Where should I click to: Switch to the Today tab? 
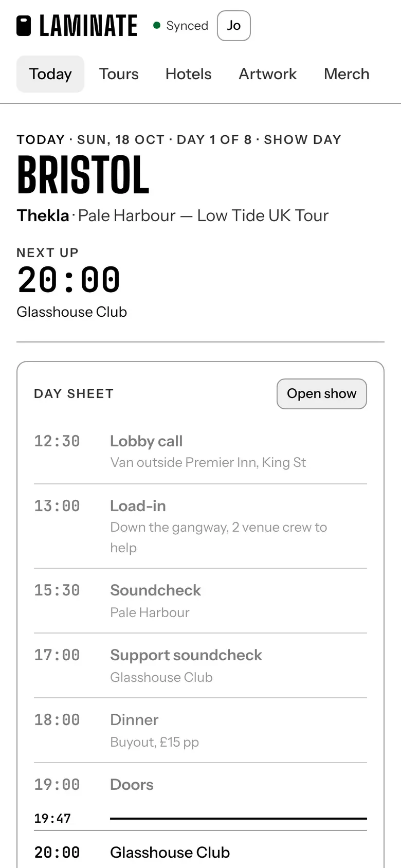(x=50, y=74)
